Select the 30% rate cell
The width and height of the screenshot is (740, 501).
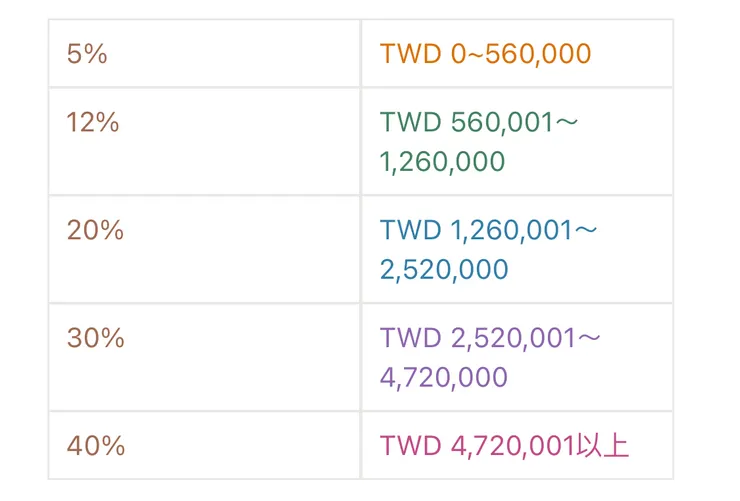coord(95,339)
